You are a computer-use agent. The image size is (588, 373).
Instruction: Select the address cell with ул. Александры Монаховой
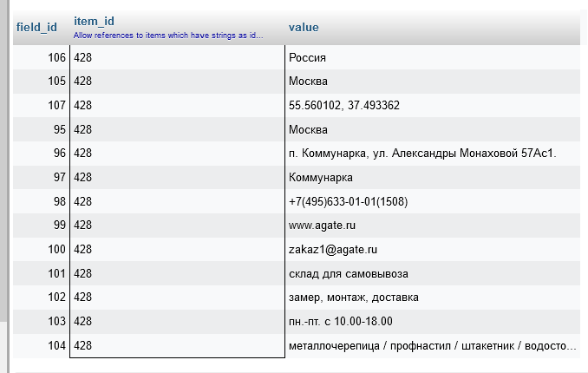coord(421,154)
